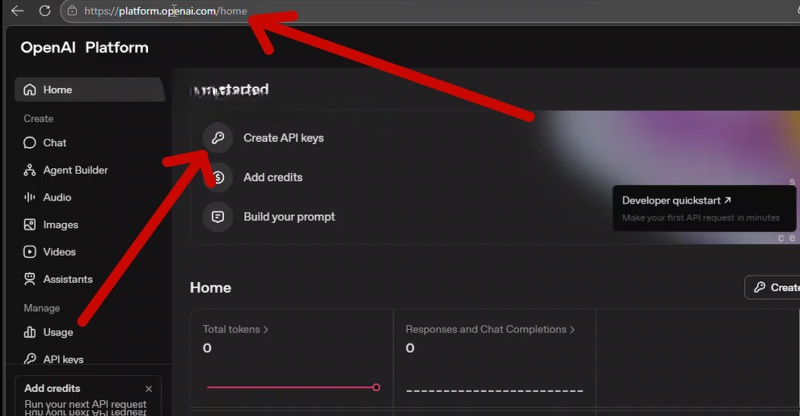Open Usage under Manage
800x416 pixels.
point(58,332)
